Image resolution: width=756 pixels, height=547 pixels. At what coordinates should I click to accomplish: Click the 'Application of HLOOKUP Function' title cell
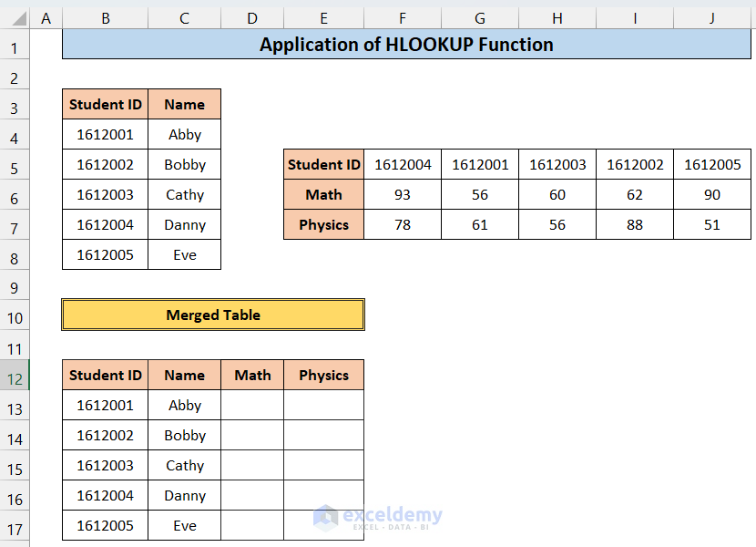[406, 45]
